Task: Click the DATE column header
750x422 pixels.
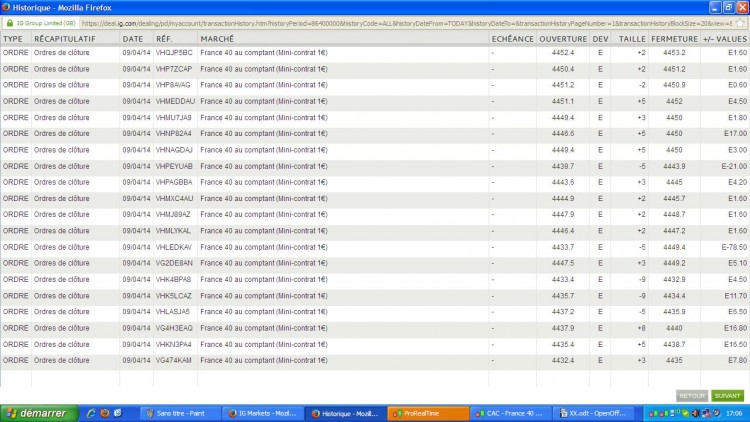Action: coord(132,39)
